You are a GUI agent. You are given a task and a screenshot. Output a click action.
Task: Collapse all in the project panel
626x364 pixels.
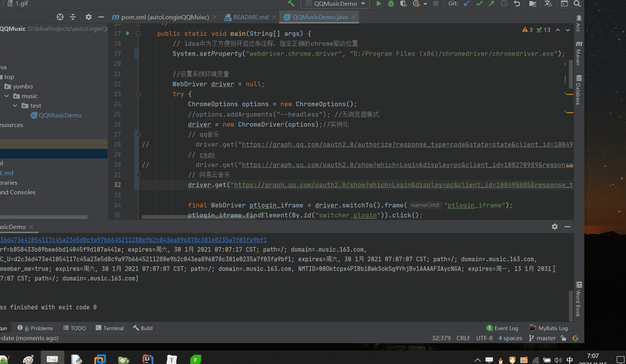point(73,17)
